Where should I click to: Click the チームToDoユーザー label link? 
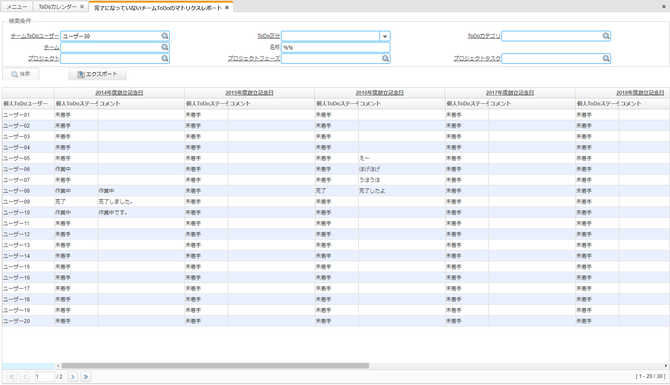(x=35, y=36)
